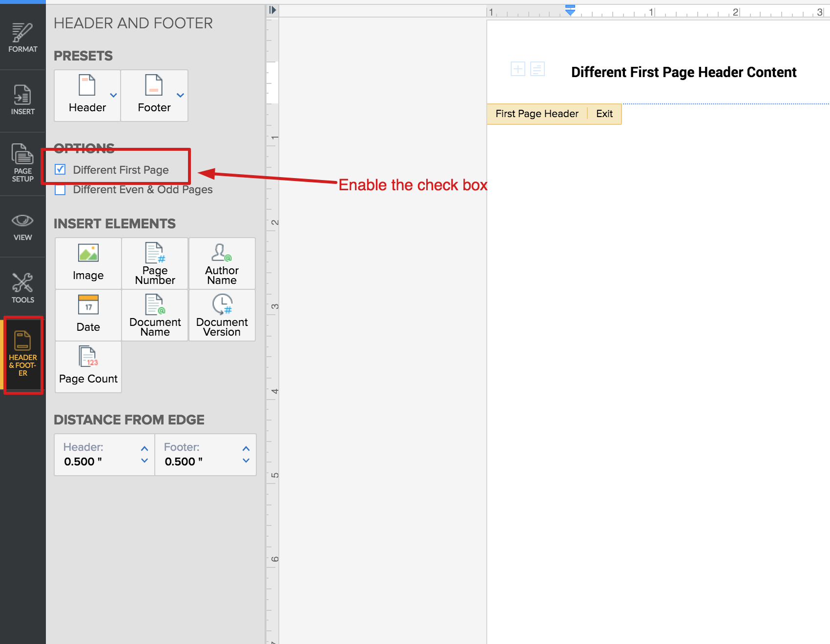Choose the Header preset
830x644 pixels.
[x=87, y=96]
